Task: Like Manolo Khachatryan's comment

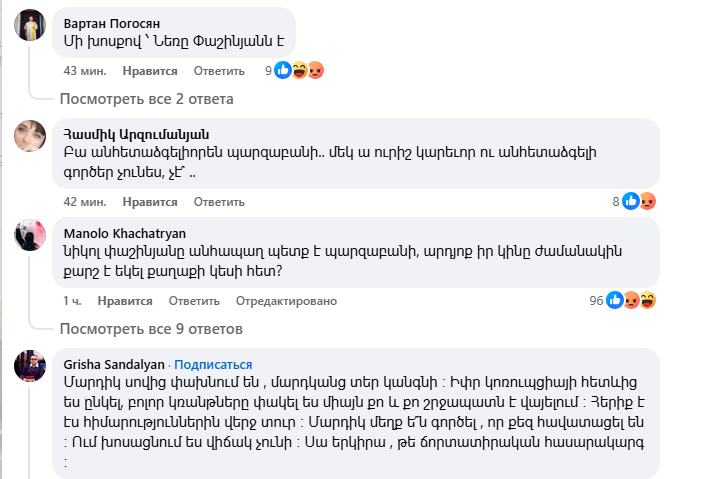Action: 124,301
